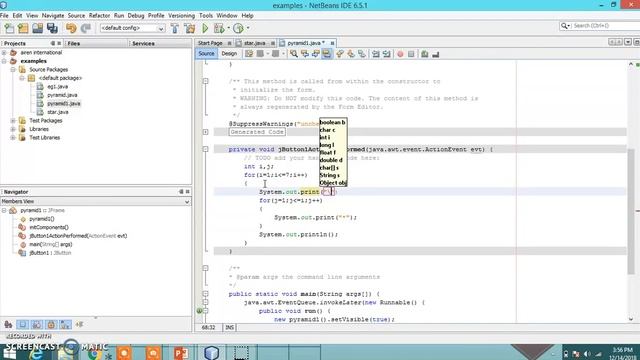The height and width of the screenshot is (360, 640).
Task: Select initComponents() in Navigator
Action: click(49, 227)
